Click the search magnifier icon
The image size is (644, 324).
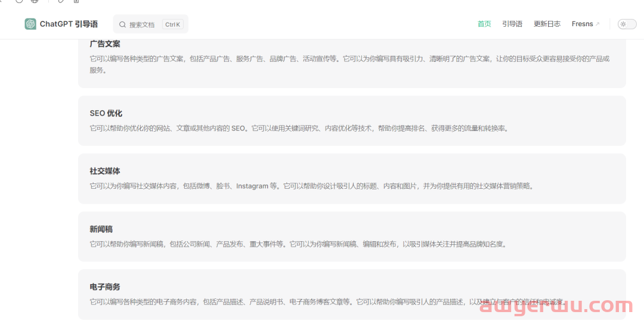(x=122, y=24)
